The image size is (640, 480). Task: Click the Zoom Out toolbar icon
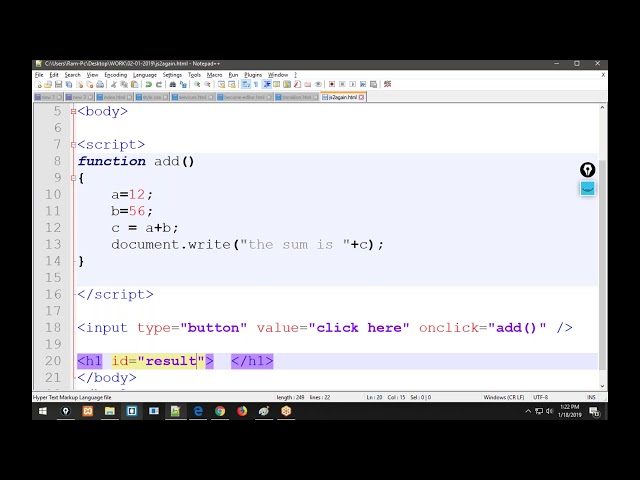click(207, 84)
